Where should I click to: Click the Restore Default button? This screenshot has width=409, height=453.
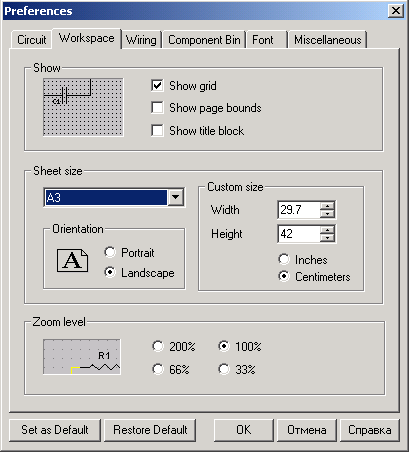tap(150, 430)
